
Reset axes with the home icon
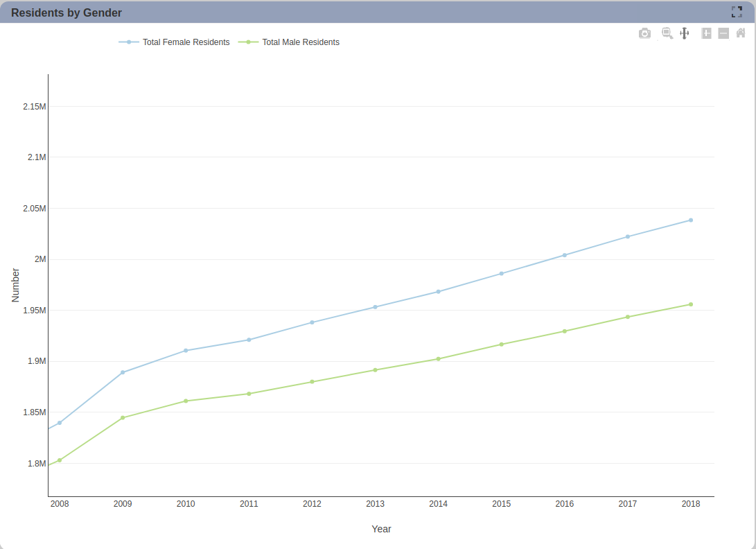741,33
